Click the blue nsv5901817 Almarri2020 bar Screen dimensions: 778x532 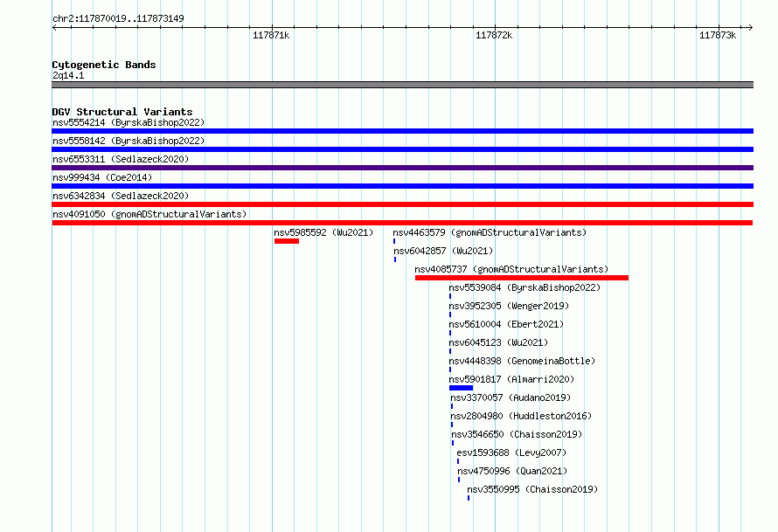tap(461, 388)
